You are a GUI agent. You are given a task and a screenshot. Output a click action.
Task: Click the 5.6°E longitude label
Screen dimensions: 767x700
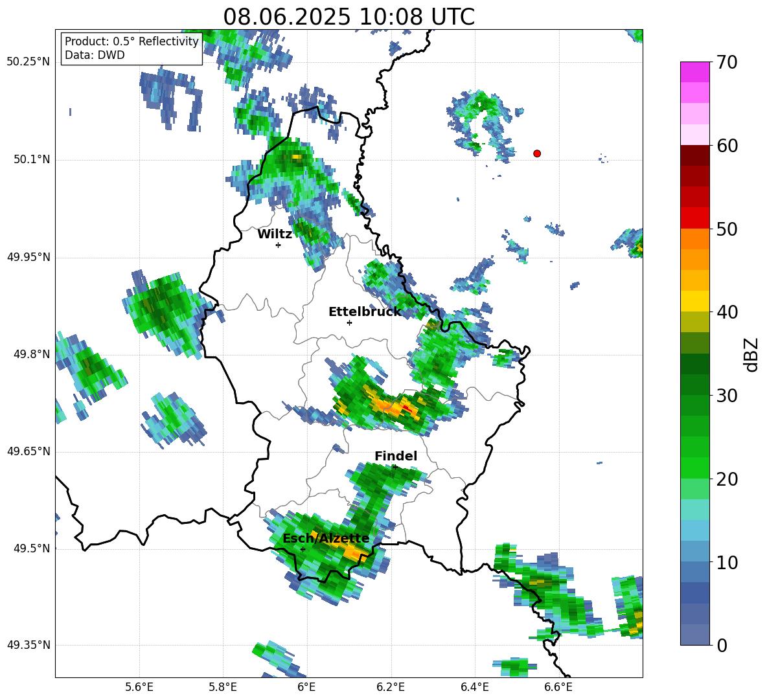(x=139, y=687)
